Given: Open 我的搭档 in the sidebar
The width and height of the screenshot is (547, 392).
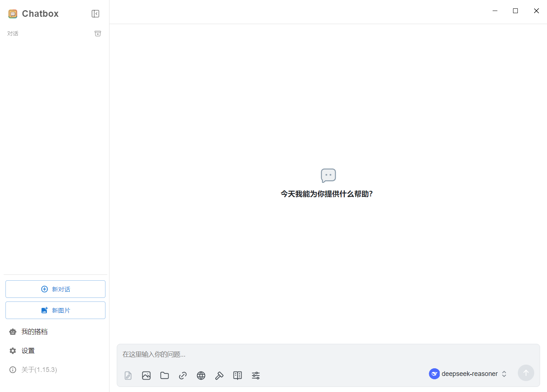Looking at the screenshot, I should 35,331.
